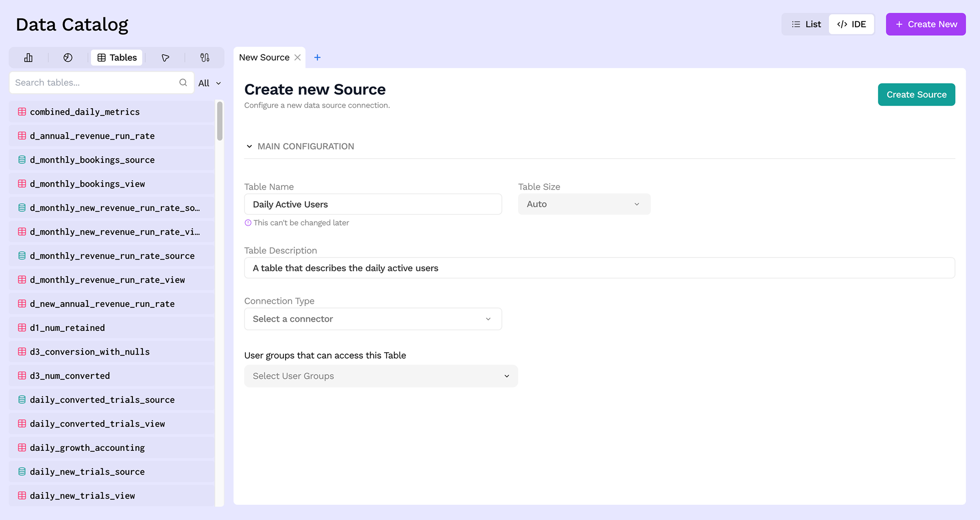Viewport: 980px width, 520px height.
Task: Click the Create Source button
Action: pos(916,95)
